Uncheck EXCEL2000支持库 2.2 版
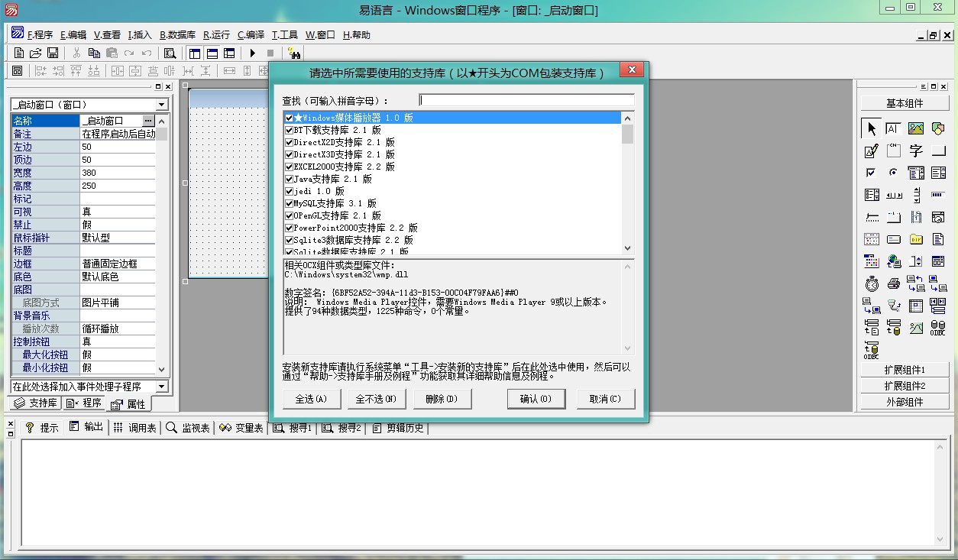The width and height of the screenshot is (958, 560). point(289,167)
